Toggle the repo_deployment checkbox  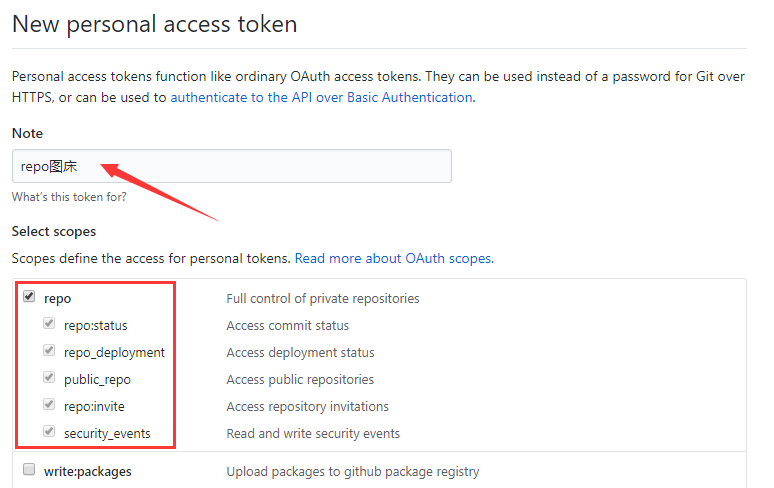tap(49, 350)
